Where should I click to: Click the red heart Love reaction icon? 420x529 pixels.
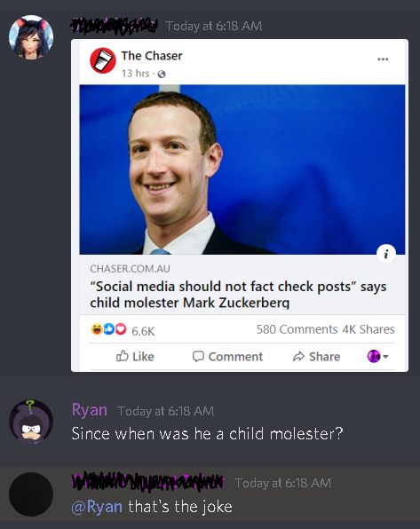[121, 329]
